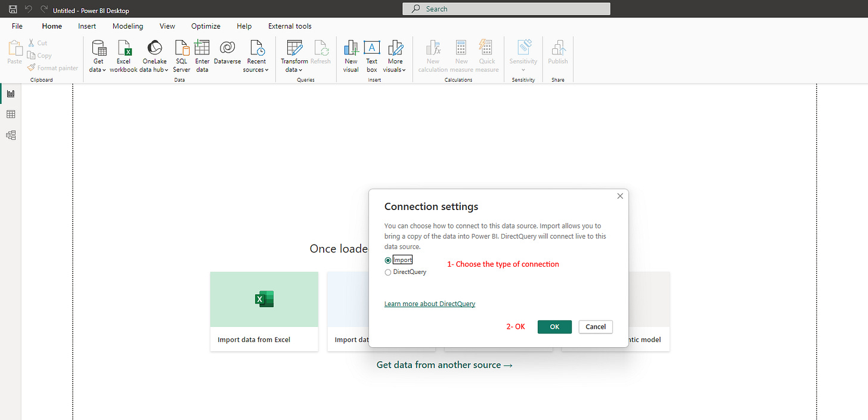Select the DirectQuery radio button
Screen dimensions: 868x420
pos(388,272)
